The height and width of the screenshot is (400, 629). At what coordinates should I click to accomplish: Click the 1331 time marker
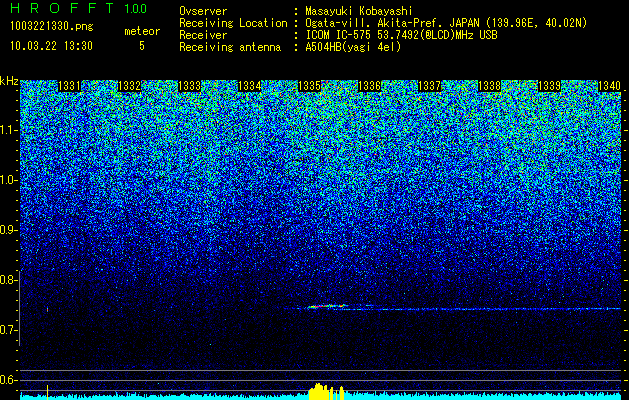tap(69, 86)
